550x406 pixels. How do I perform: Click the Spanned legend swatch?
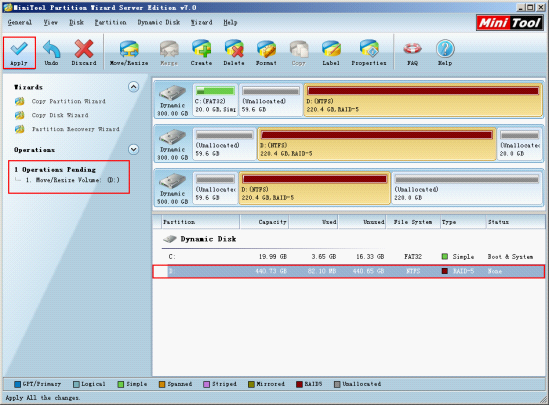[162, 384]
